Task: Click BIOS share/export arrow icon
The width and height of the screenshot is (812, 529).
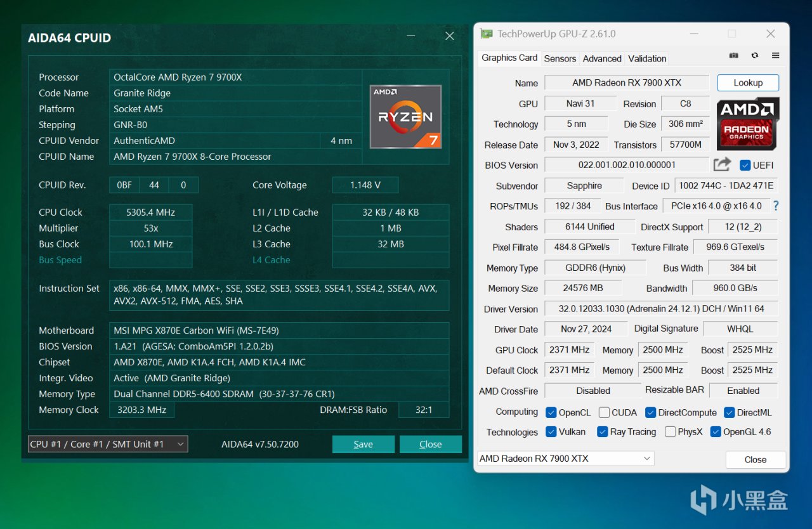Action: (722, 165)
